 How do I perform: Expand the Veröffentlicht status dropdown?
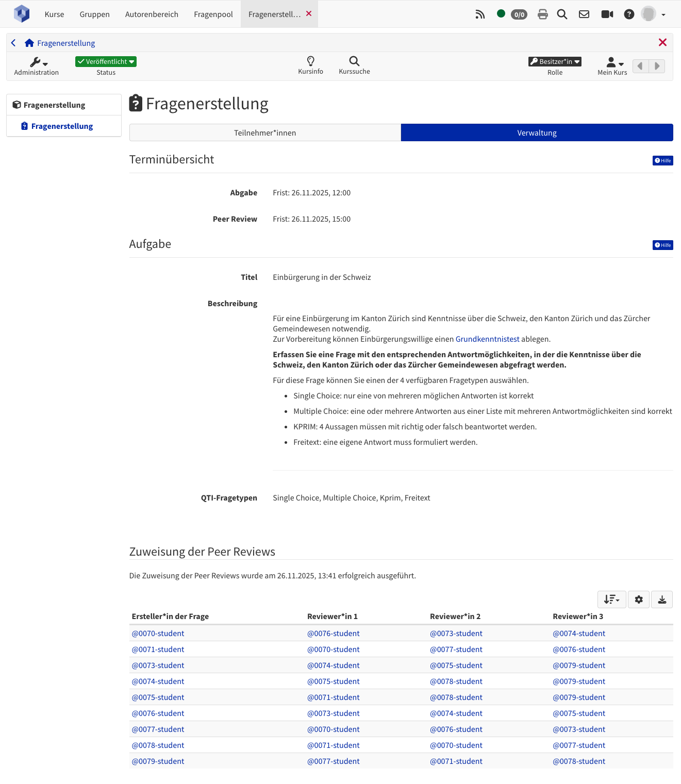coord(106,62)
